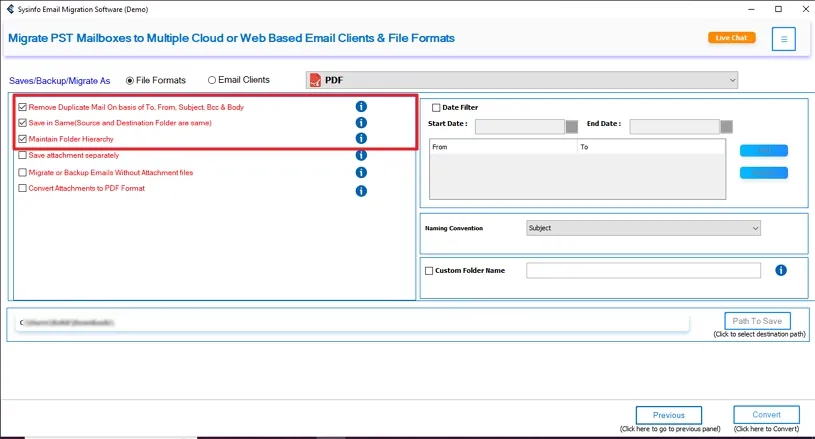Image resolution: width=815 pixels, height=439 pixels.
Task: Open the Start Date calendar picker
Action: coord(572,127)
